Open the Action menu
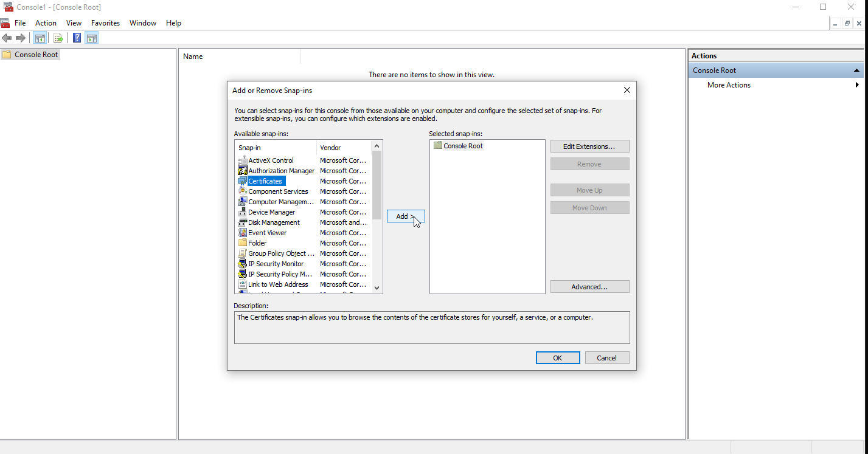Viewport: 868px width, 454px height. pos(46,23)
